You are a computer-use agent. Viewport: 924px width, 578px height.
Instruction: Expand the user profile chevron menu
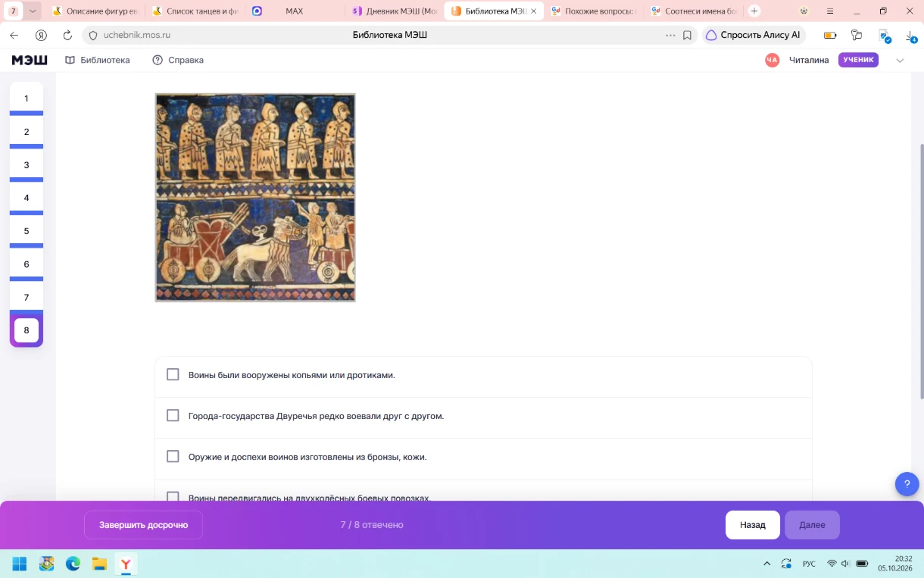[900, 61]
